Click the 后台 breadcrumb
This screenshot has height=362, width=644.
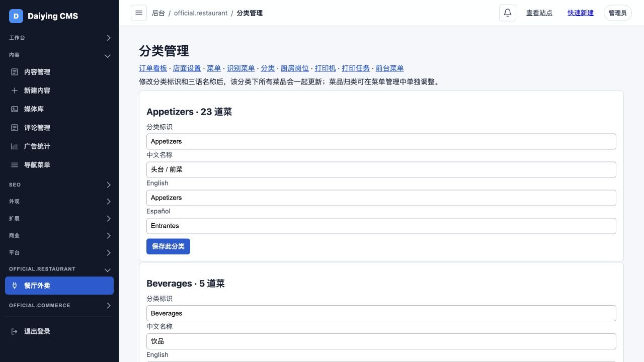pos(158,13)
